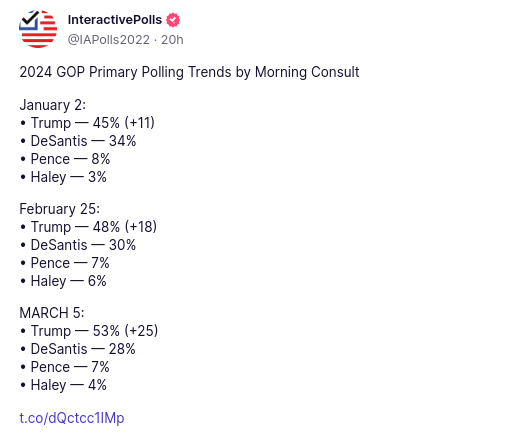Open the InteractivePolls display name
This screenshot has height=437, width=526.
coord(115,20)
